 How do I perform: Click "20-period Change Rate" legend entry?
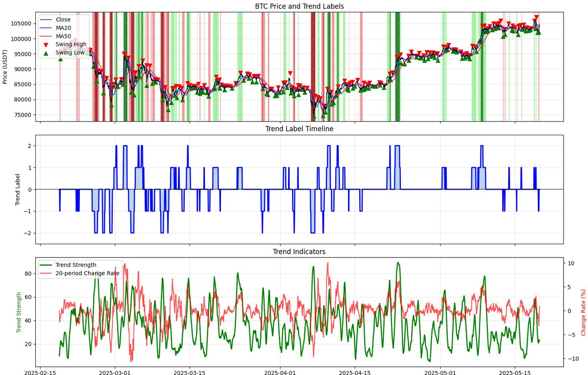88,273
